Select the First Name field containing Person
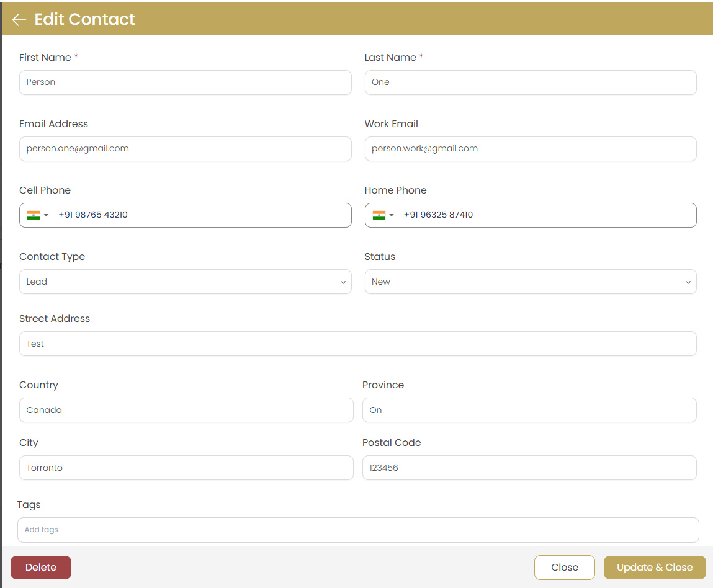The image size is (713, 588). tap(186, 82)
